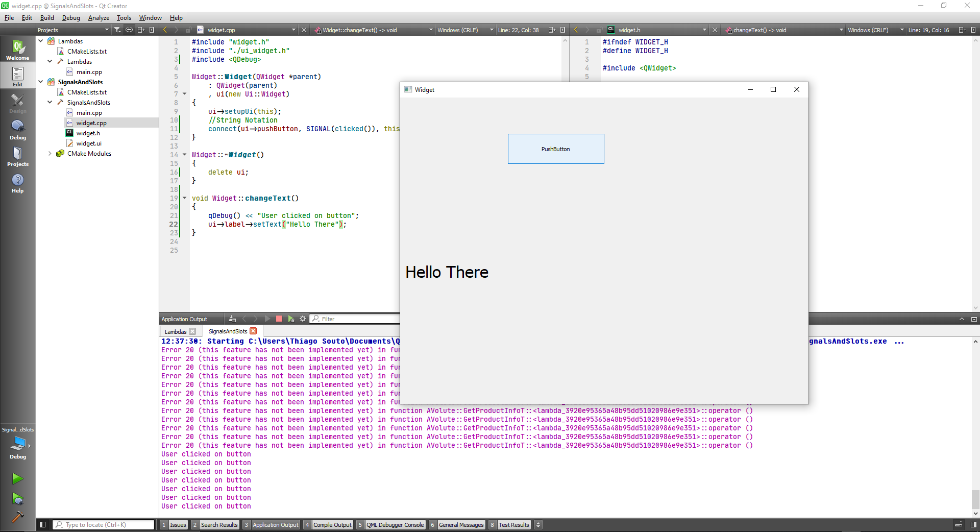Fold the changeText function at line 19
980x532 pixels.
(185, 198)
